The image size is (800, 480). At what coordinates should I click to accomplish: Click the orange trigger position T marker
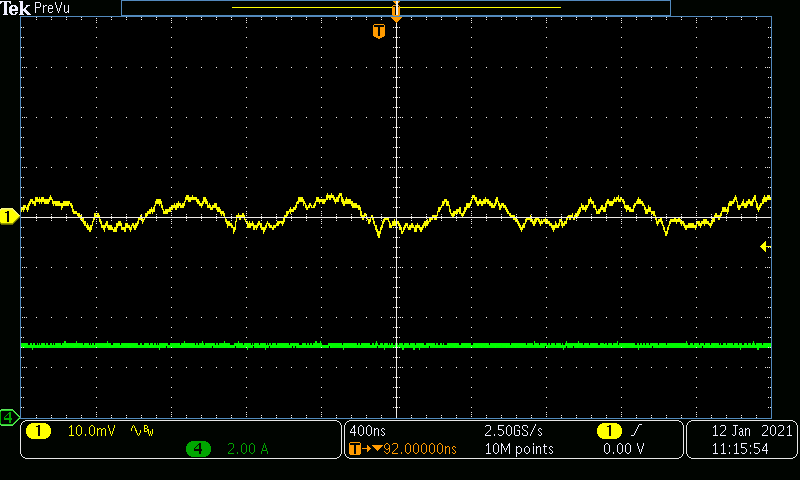point(378,32)
